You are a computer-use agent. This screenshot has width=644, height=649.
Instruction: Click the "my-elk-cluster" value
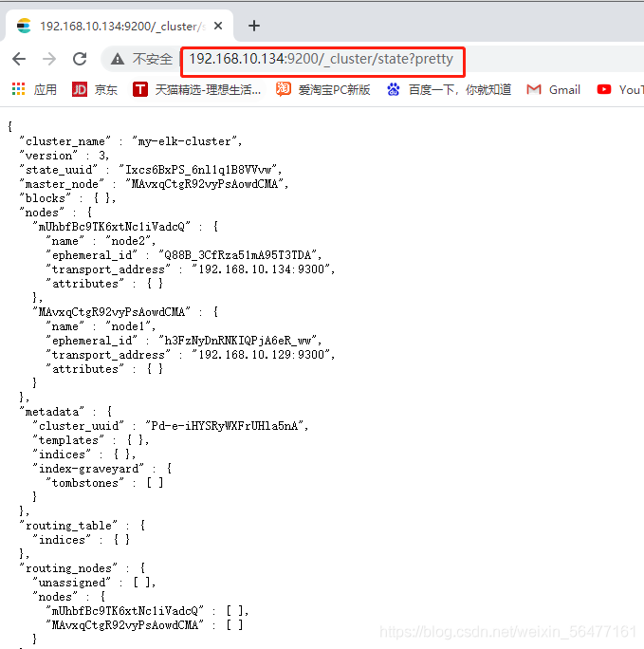(x=184, y=141)
